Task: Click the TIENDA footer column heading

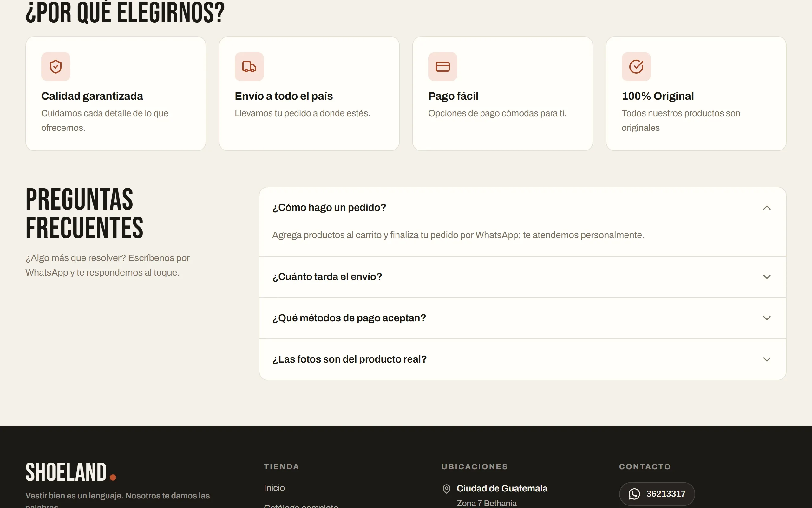Action: (x=281, y=467)
